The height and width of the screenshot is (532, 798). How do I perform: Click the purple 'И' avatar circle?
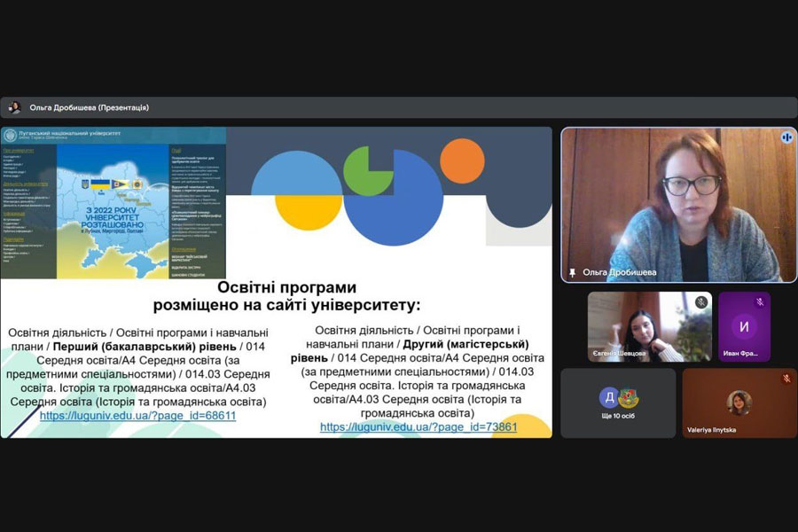(744, 327)
